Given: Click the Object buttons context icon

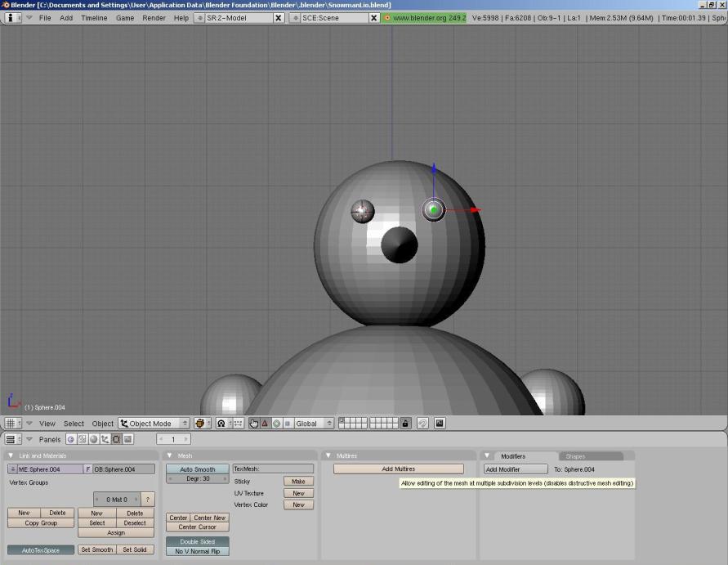Looking at the screenshot, I should click(104, 439).
